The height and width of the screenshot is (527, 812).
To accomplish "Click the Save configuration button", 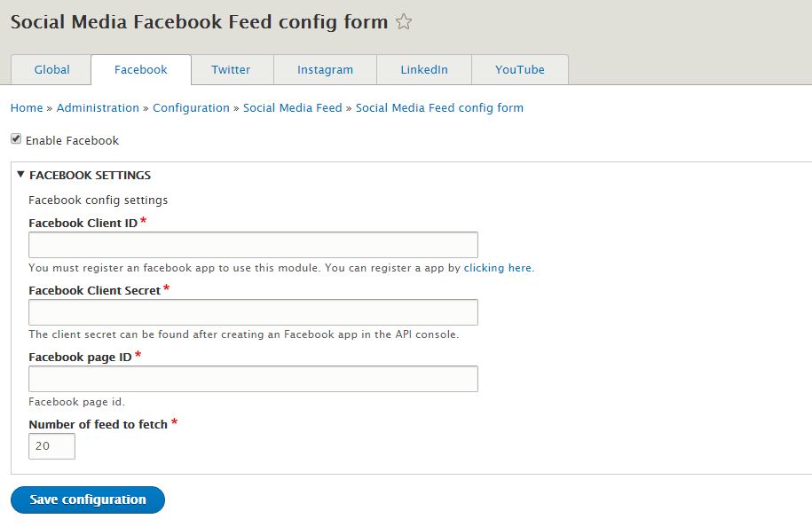I will click(88, 499).
